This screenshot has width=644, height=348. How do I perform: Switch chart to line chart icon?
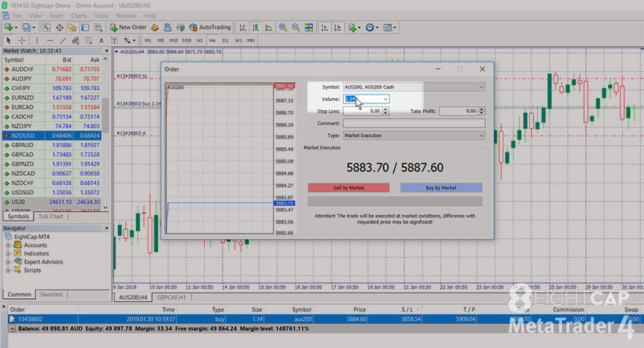269,28
